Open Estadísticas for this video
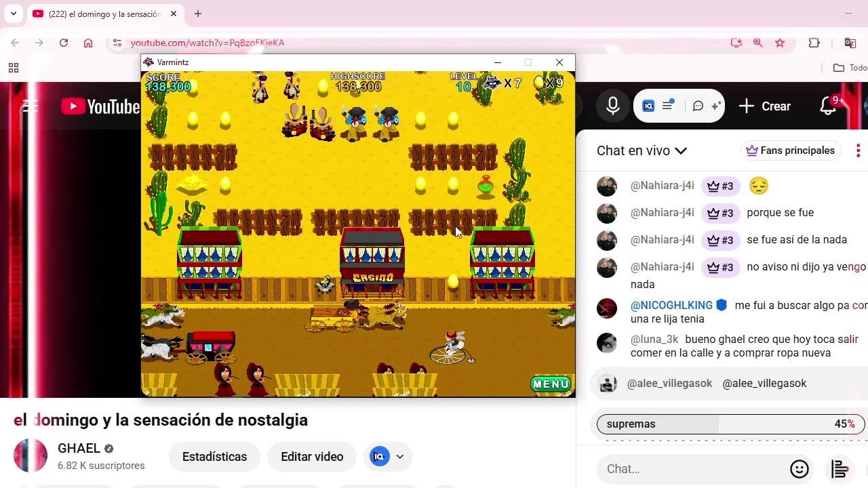This screenshot has width=868, height=488. pos(214,457)
